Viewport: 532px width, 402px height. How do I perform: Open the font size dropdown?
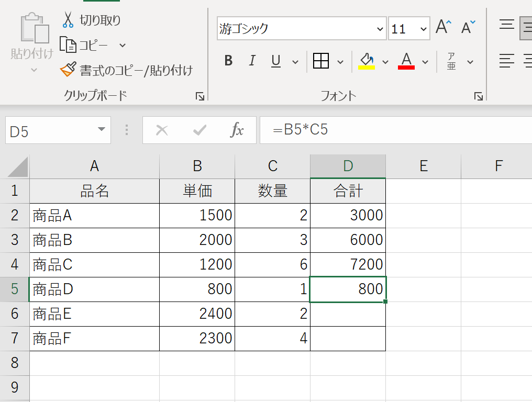point(423,29)
